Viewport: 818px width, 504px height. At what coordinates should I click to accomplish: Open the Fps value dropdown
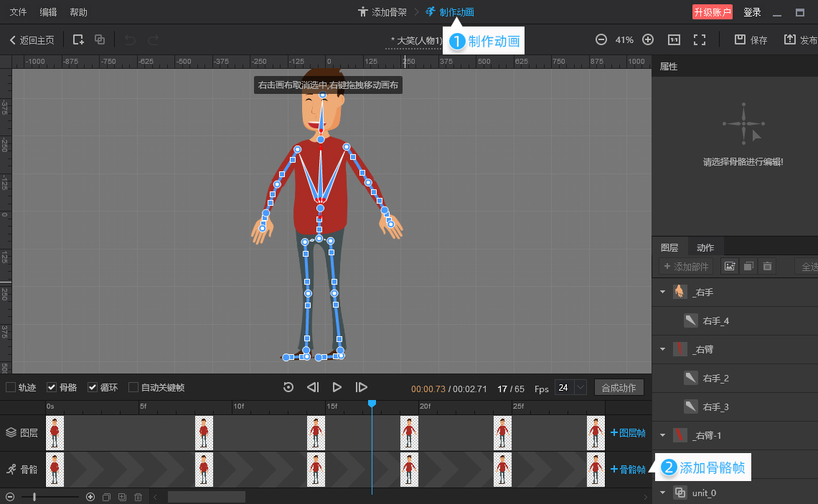point(580,388)
